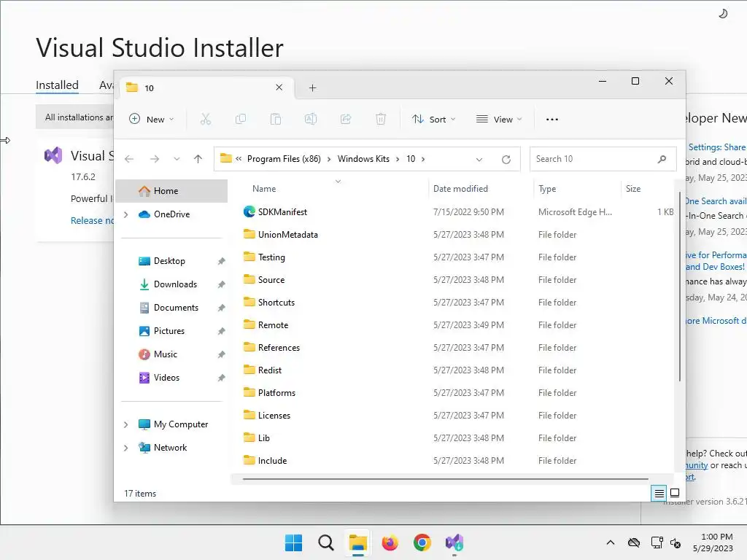Open the See more three-dots menu
Image resolution: width=747 pixels, height=560 pixels.
pos(551,120)
